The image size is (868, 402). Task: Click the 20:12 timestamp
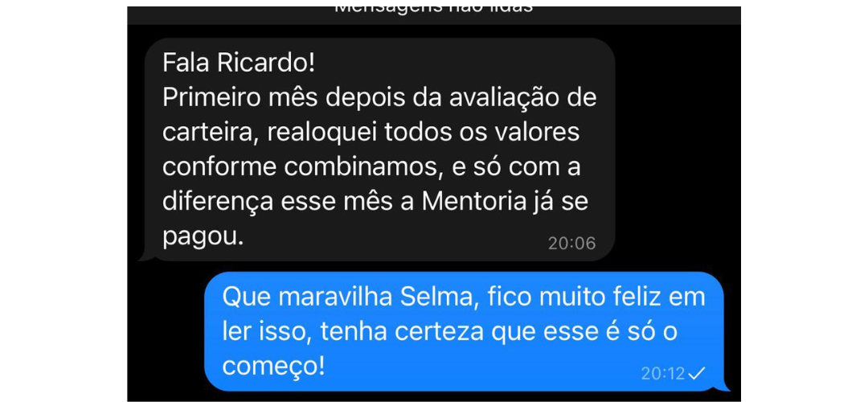click(x=663, y=374)
